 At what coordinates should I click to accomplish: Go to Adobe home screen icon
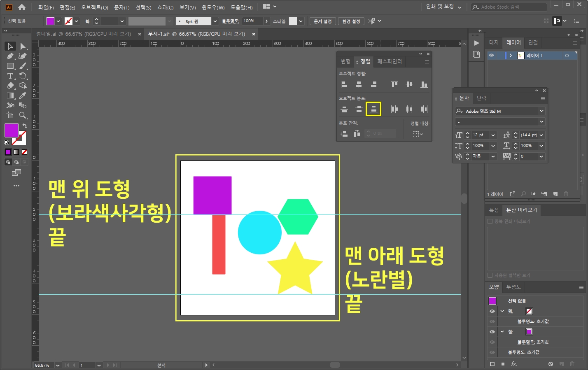click(x=22, y=7)
